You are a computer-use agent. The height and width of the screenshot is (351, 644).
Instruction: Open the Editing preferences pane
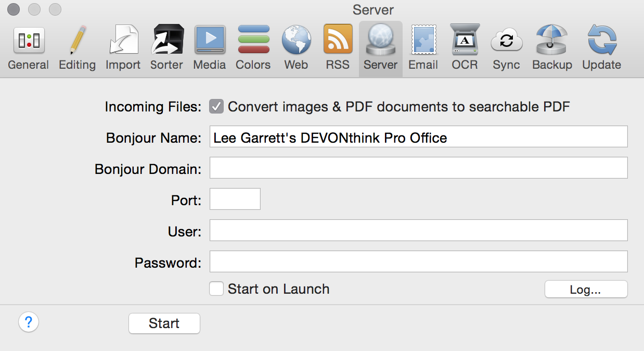tap(77, 48)
